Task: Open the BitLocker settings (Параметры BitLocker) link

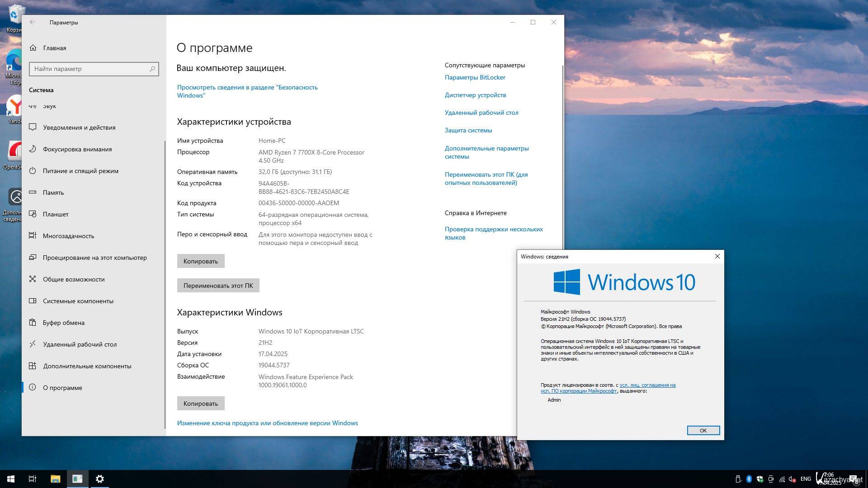Action: [x=475, y=77]
